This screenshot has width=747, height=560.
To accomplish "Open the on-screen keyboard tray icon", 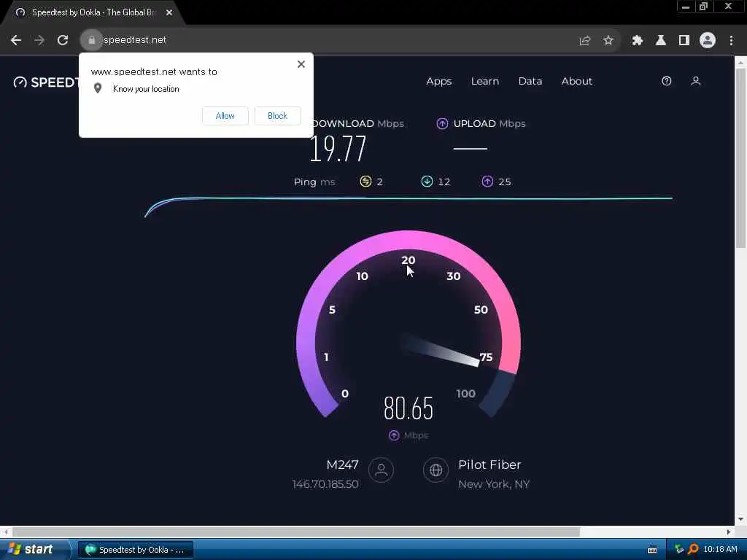I will point(652,550).
